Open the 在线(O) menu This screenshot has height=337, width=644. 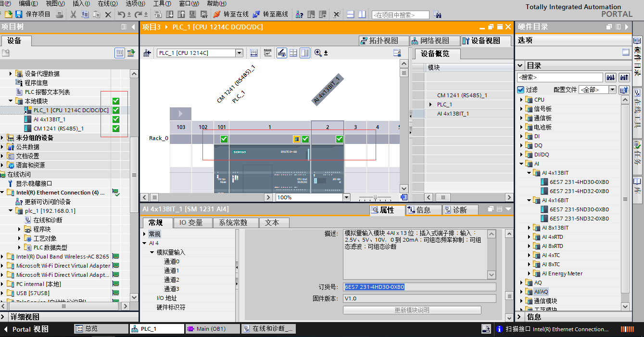[x=107, y=3]
